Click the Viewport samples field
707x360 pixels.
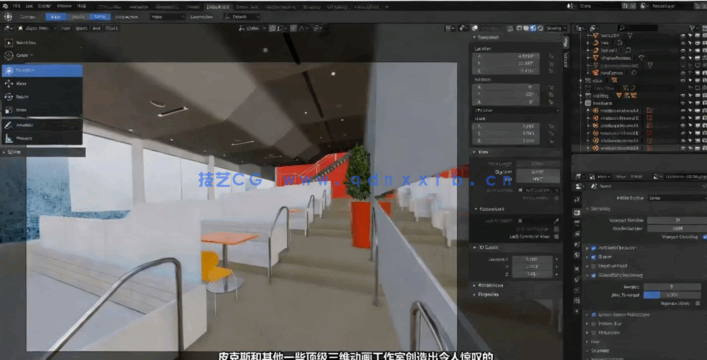click(x=677, y=220)
